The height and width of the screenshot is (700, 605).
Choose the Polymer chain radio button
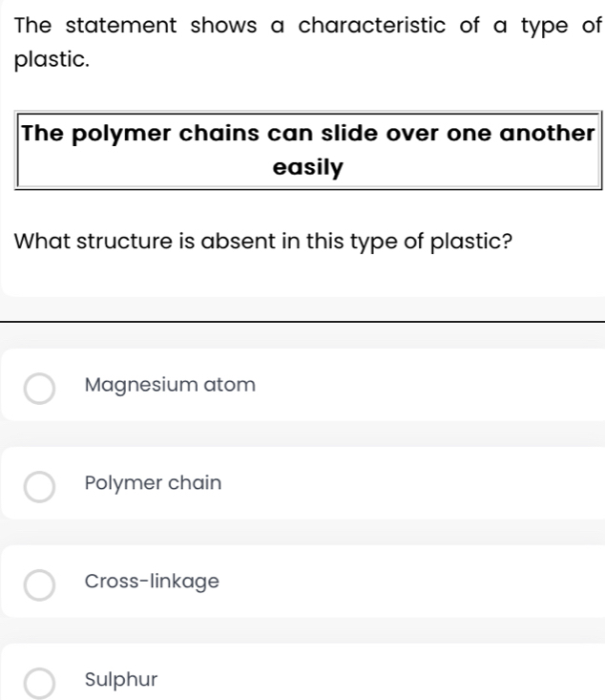point(39,486)
